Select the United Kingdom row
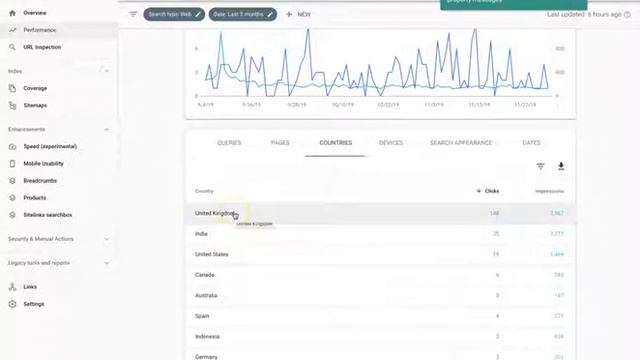This screenshot has width=640, height=360. [x=381, y=213]
